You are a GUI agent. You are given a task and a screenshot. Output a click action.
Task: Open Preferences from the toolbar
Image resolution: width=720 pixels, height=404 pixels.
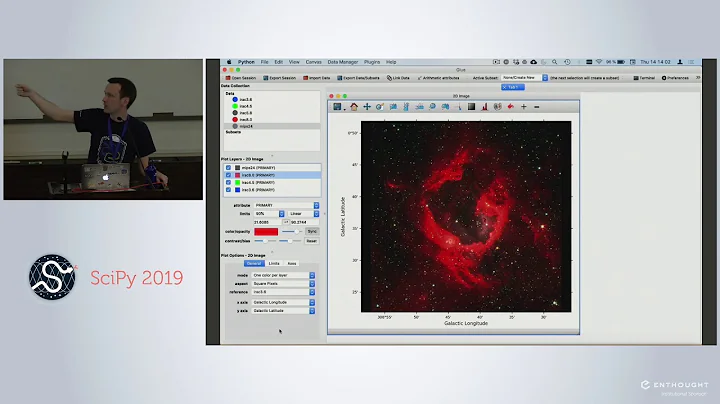click(x=675, y=78)
